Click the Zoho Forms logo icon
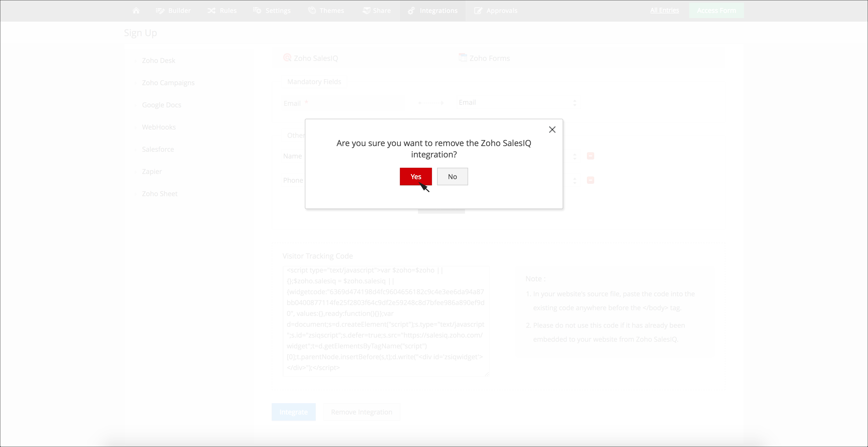Image resolution: width=868 pixels, height=447 pixels. pos(463,58)
